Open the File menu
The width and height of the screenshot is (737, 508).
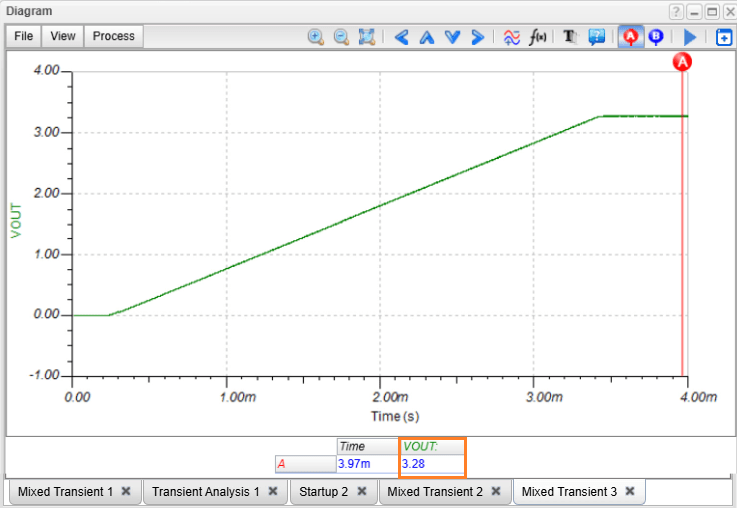[24, 36]
